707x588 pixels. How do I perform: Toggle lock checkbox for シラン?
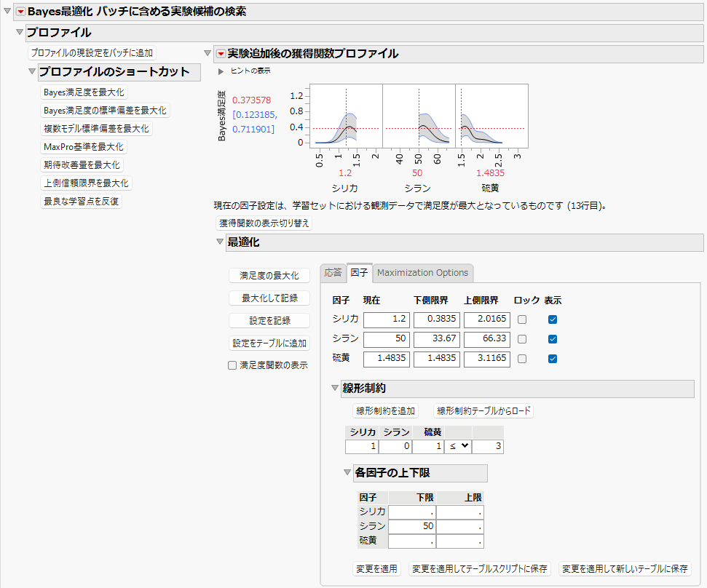coord(522,339)
